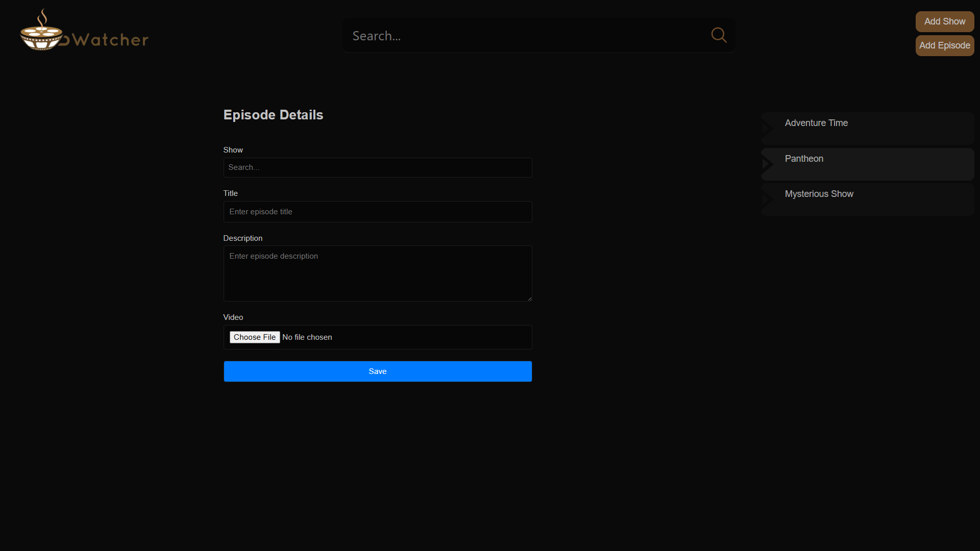The height and width of the screenshot is (551, 980).
Task: Click the magnifying glass search icon
Action: [x=719, y=35]
